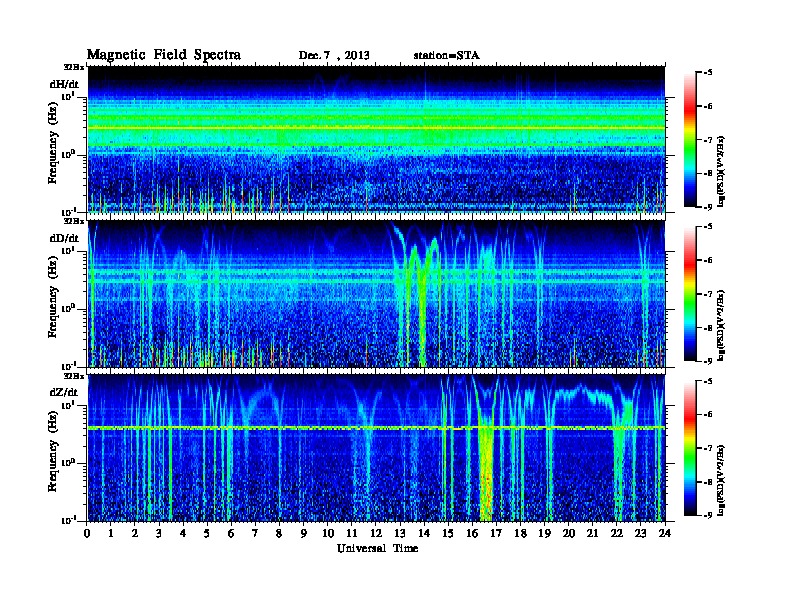Click the color scale bar beside the dH/dt panel

(689, 140)
